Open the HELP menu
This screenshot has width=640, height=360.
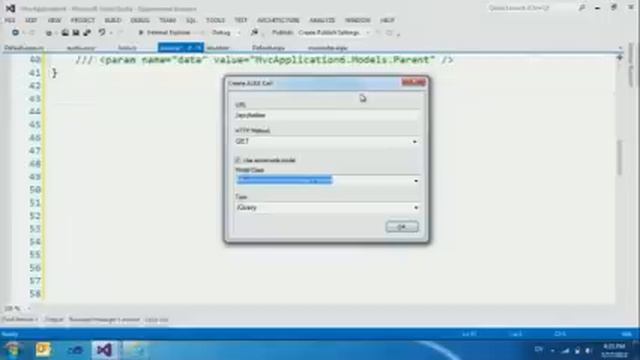[387, 20]
